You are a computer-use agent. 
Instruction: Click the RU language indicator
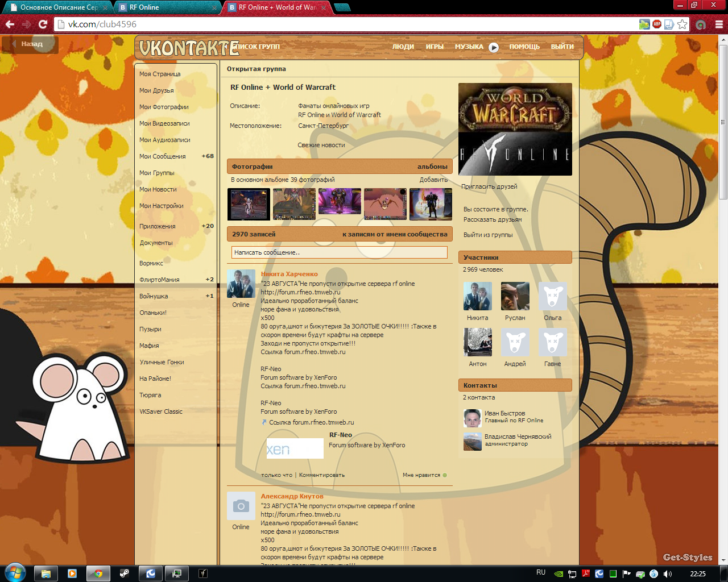pos(541,572)
